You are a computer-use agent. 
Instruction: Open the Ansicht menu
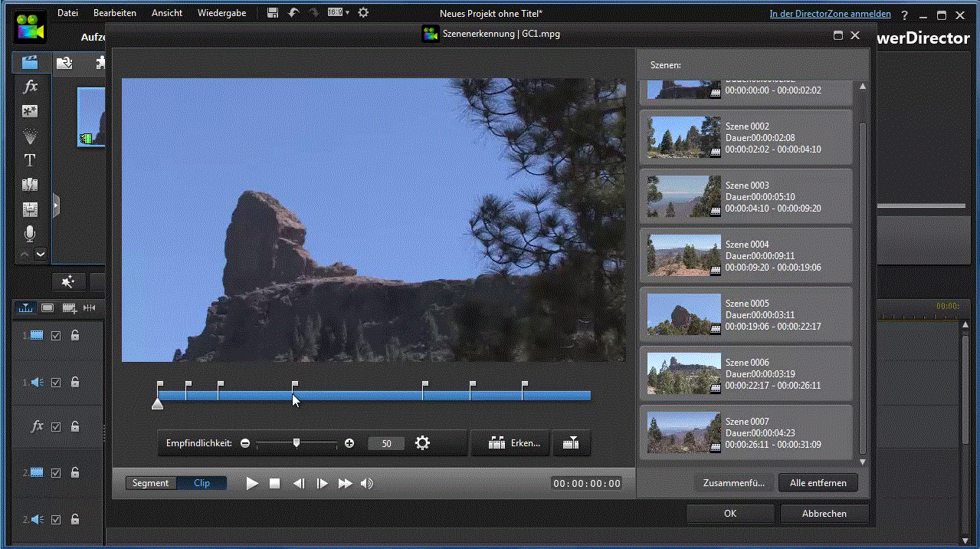pyautogui.click(x=167, y=13)
